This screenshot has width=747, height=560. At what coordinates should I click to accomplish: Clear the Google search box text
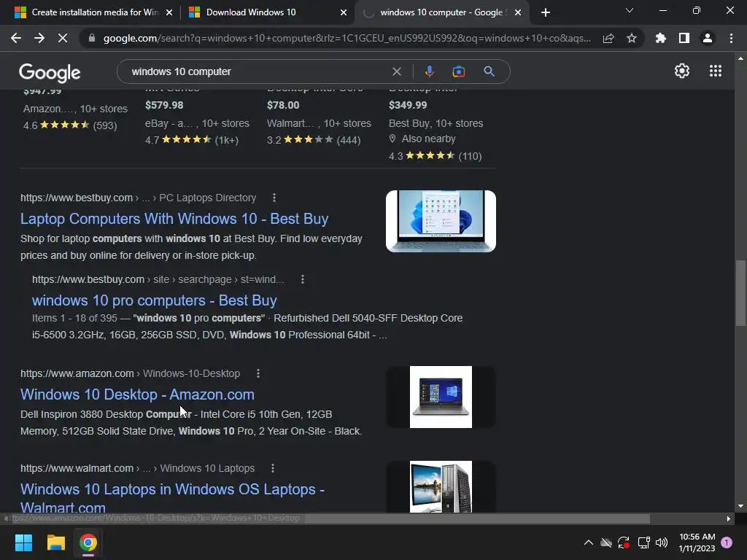pyautogui.click(x=396, y=71)
